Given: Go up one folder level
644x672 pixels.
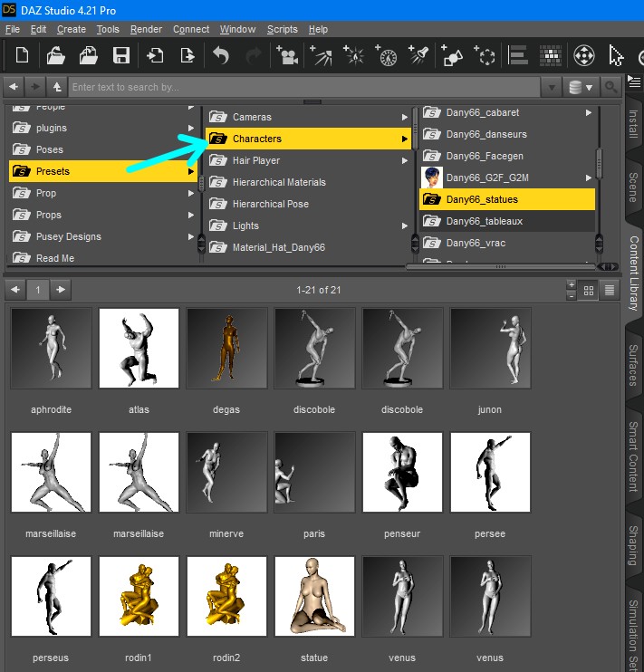Looking at the screenshot, I should pos(57,87).
